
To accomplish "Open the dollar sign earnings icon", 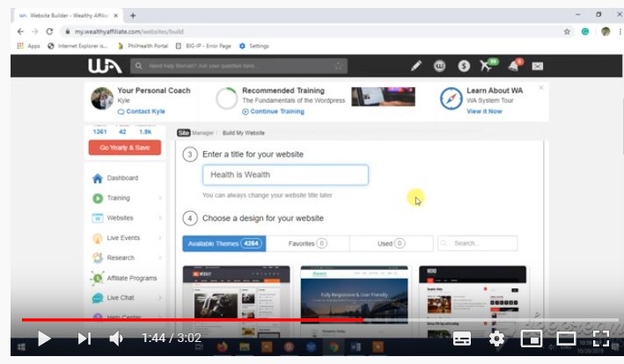I will 464,66.
